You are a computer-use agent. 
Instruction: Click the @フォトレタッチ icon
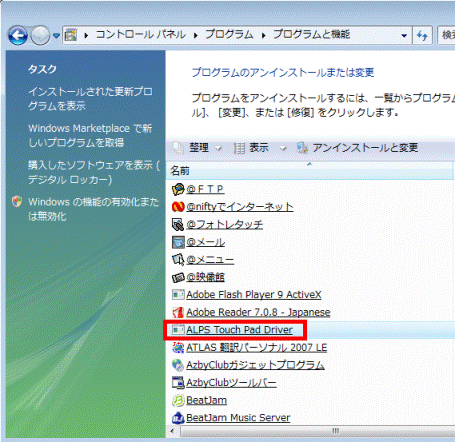[x=178, y=225]
